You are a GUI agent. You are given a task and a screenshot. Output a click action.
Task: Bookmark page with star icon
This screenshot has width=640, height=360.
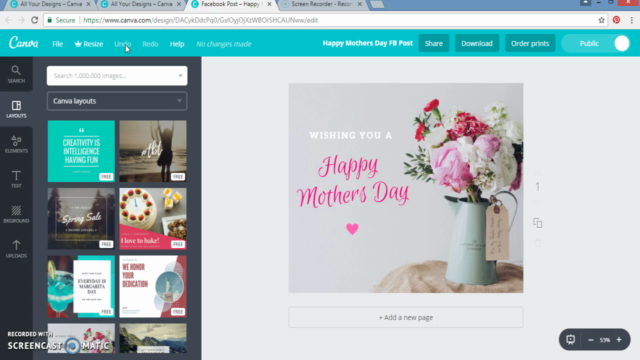click(601, 20)
